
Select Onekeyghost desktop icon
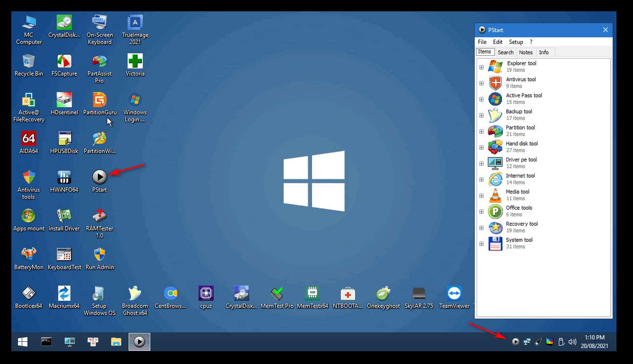(383, 297)
